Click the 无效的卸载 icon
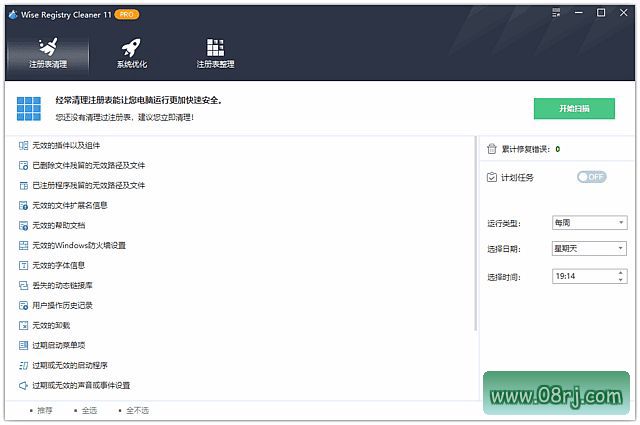Viewport: 640px width, 425px height. tap(24, 325)
